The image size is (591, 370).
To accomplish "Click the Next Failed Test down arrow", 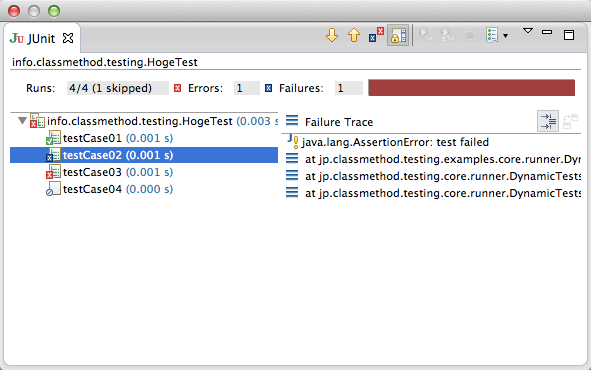I will tap(332, 35).
